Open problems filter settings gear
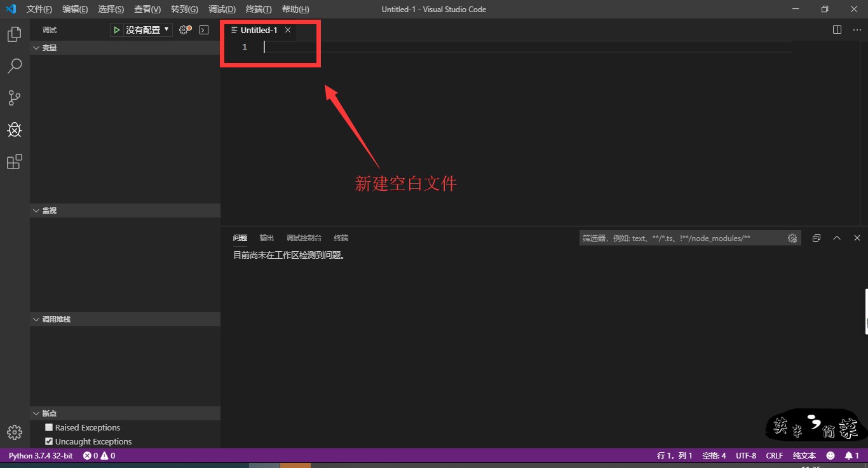The width and height of the screenshot is (868, 468). [792, 238]
